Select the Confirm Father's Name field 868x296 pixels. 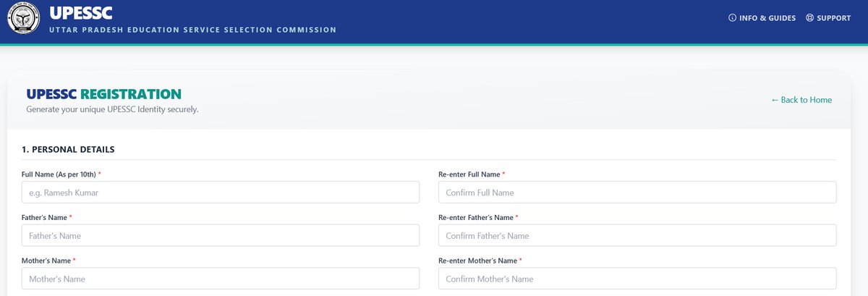pos(637,235)
